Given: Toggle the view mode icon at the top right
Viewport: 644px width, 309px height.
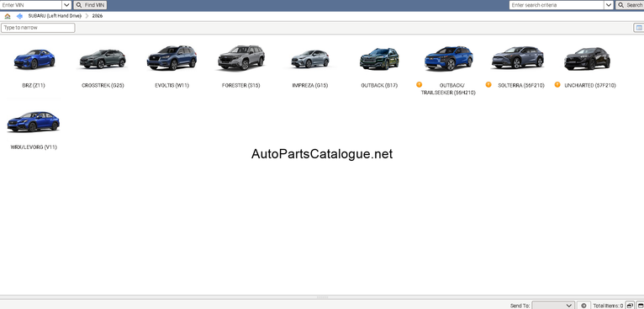Looking at the screenshot, I should tap(639, 28).
